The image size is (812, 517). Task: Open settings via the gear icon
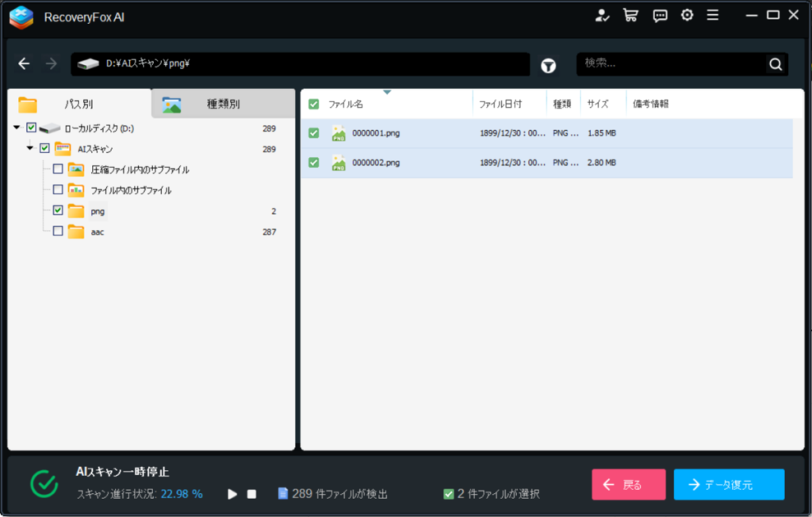(x=687, y=15)
